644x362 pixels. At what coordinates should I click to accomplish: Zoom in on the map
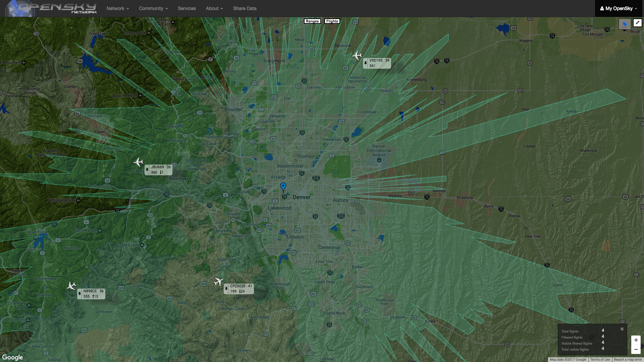point(636,340)
